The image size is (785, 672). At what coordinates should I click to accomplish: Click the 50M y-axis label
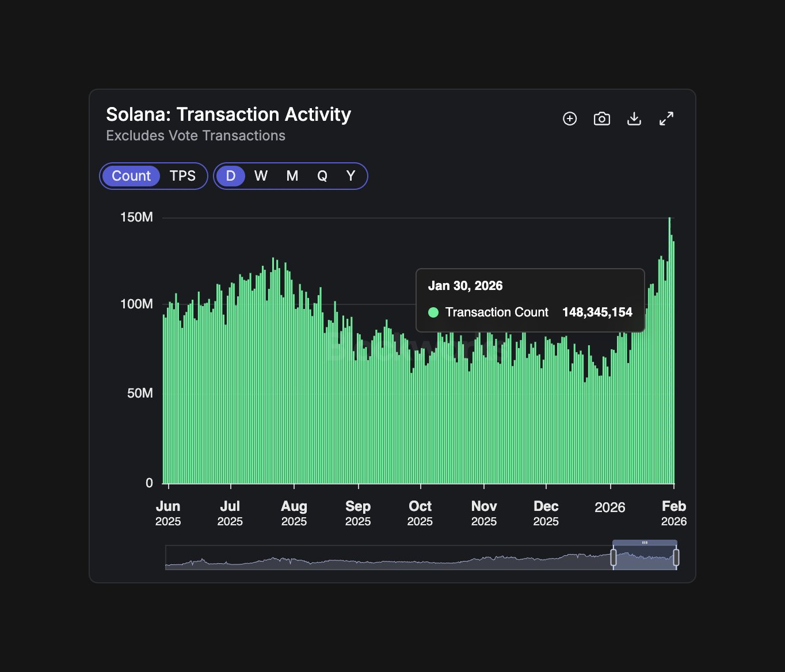140,393
